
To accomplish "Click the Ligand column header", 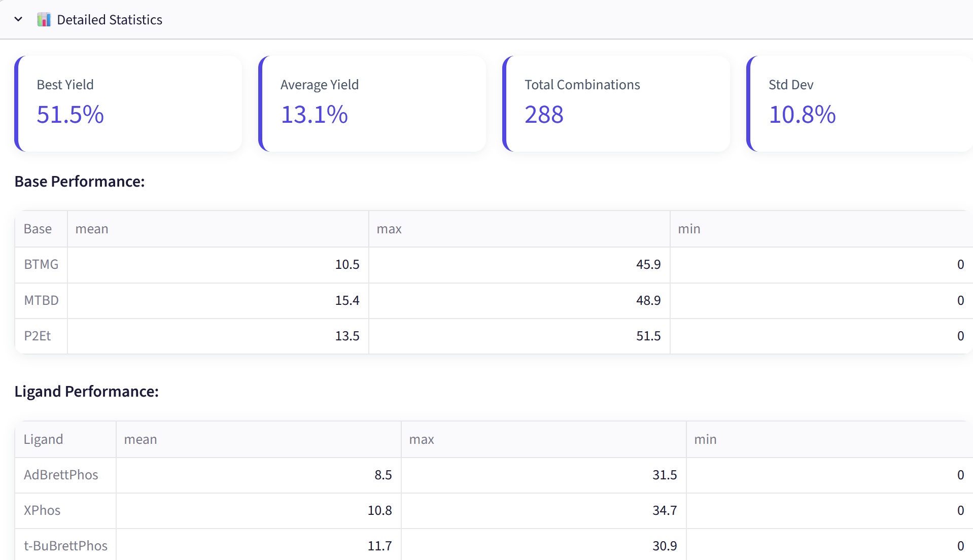I will [x=43, y=439].
